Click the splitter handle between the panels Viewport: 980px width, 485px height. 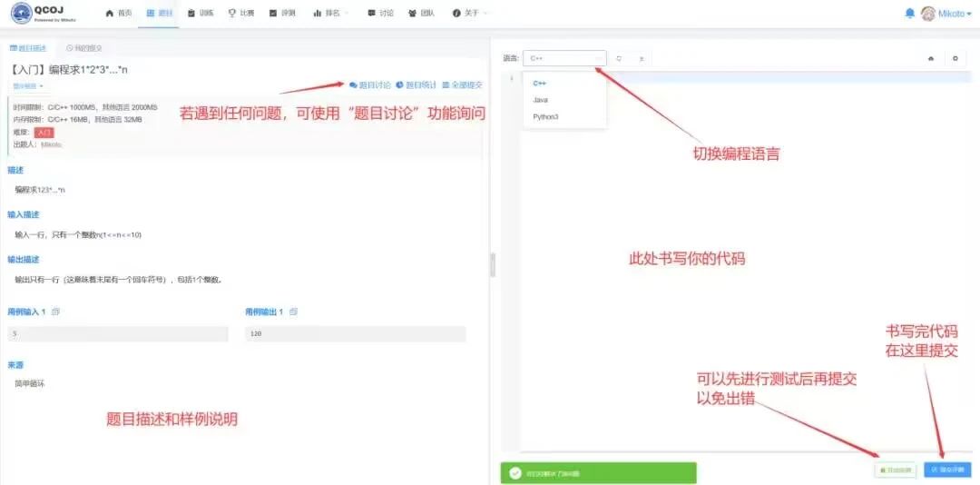[494, 264]
